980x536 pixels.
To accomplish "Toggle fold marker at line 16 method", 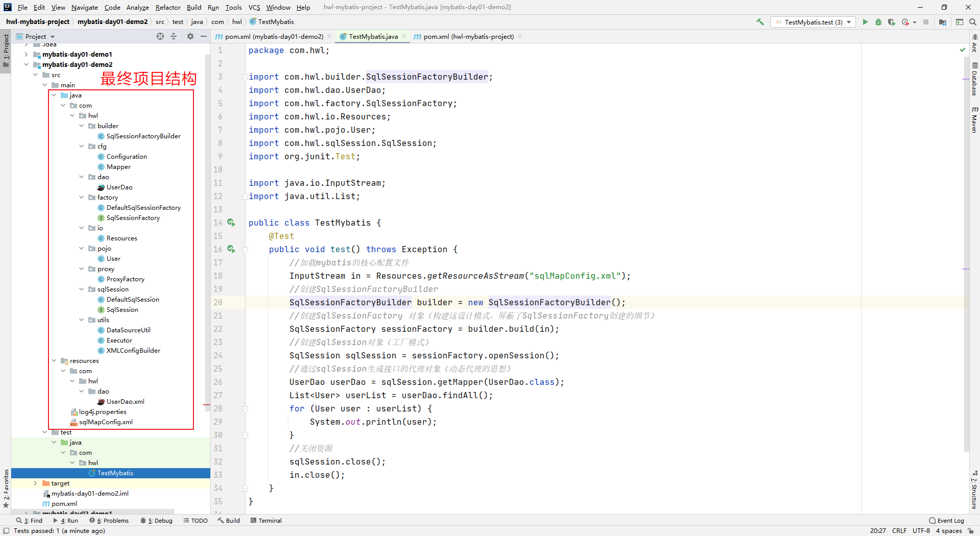I will click(x=245, y=250).
